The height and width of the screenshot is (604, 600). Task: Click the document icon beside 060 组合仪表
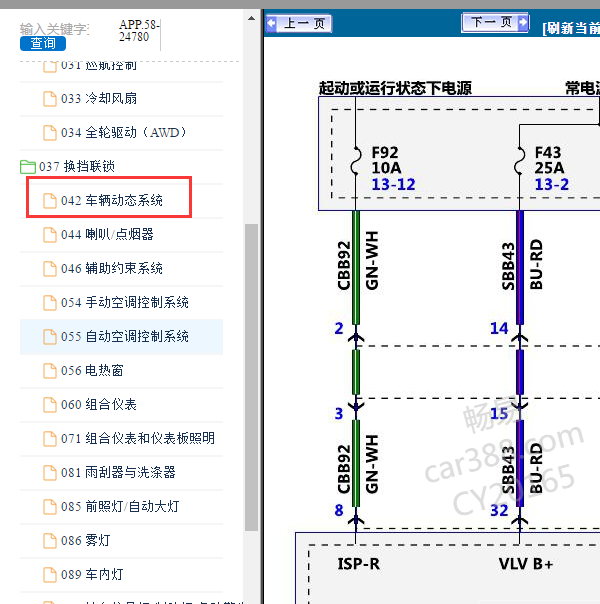(50, 404)
